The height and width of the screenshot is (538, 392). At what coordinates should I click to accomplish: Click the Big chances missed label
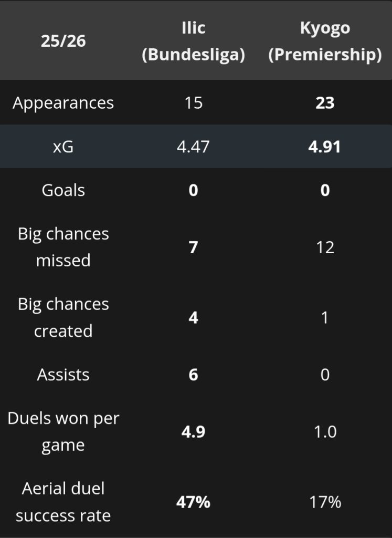63,247
